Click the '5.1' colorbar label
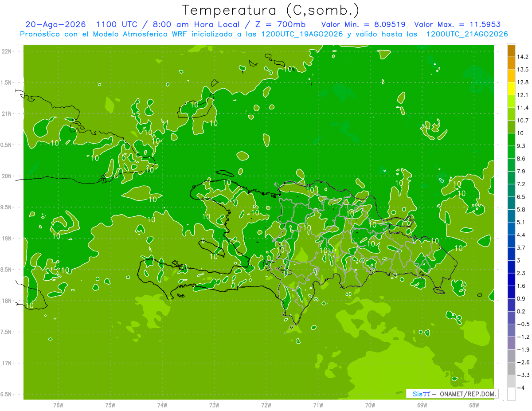Viewport: 532px width, 411px height. point(521,222)
